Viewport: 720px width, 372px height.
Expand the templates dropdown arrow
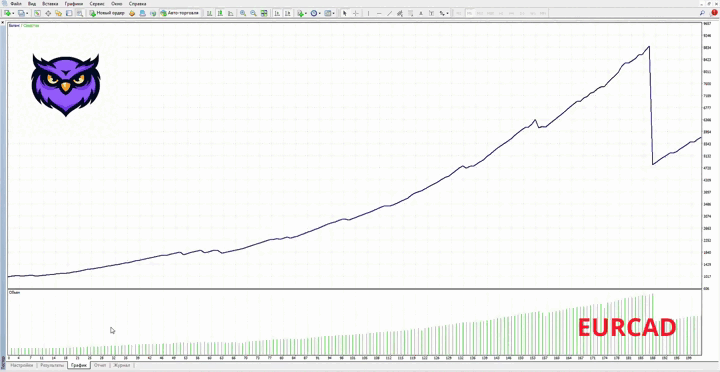coord(333,13)
